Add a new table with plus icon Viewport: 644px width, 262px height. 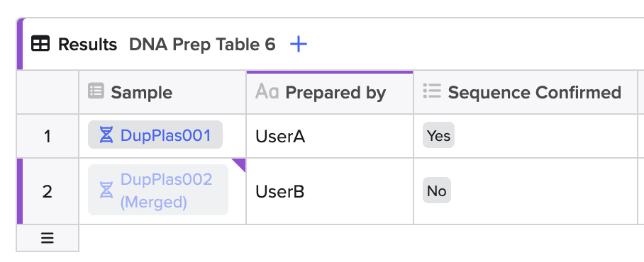click(299, 44)
